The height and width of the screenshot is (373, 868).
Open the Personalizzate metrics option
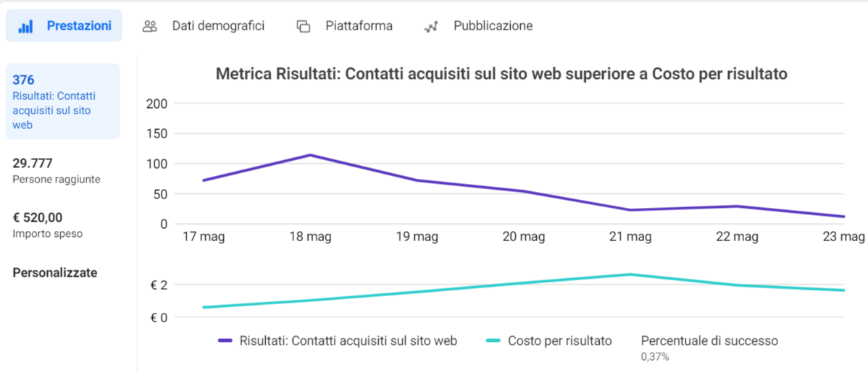tap(55, 273)
